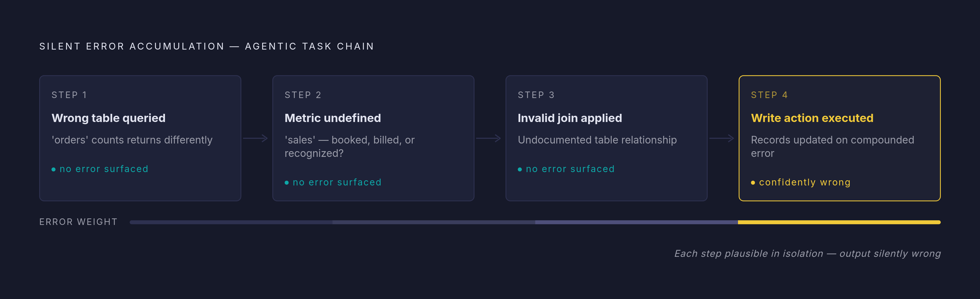This screenshot has width=980, height=299.
Task: Click the 'confidently wrong' status label
Action: 805,183
